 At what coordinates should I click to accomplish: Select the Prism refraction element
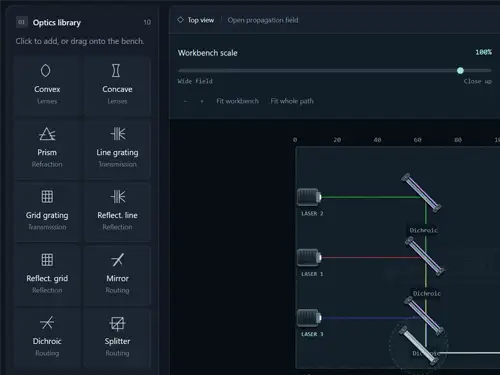click(x=47, y=149)
